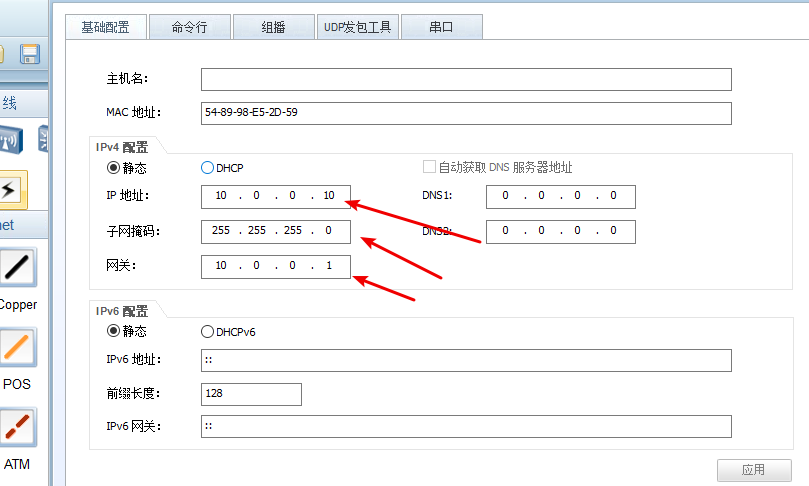This screenshot has width=809, height=486.
Task: Choose the ATM cable icon
Action: [17, 427]
